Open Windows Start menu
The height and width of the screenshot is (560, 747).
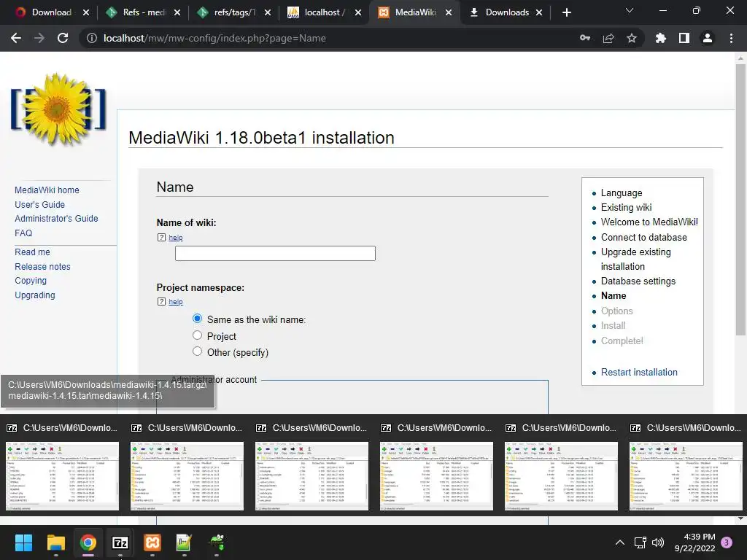23,542
